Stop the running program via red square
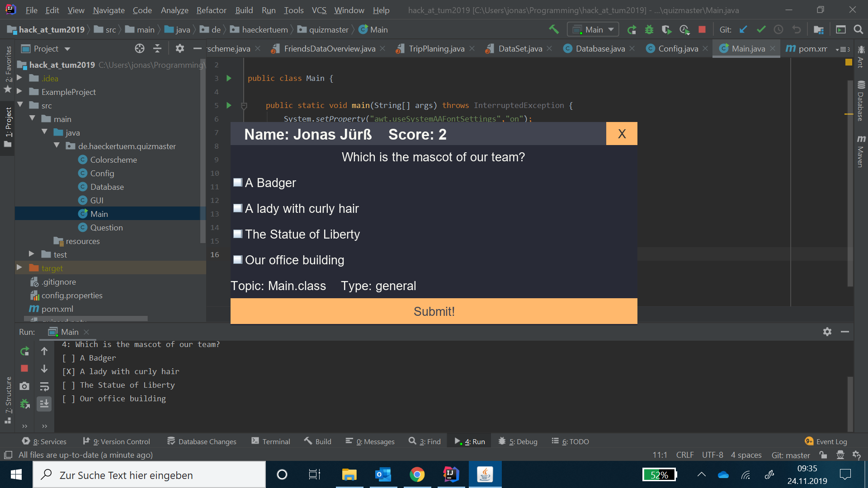 [702, 29]
